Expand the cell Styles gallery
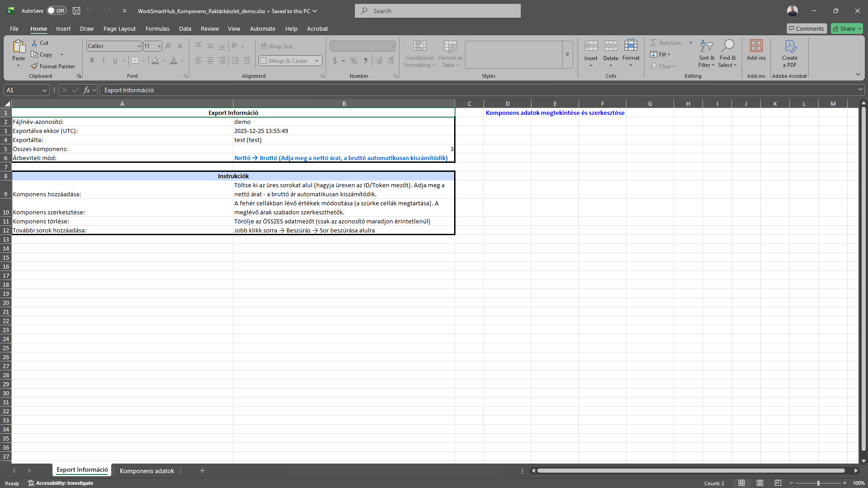Screen dimensions: 868x488 (x=567, y=54)
